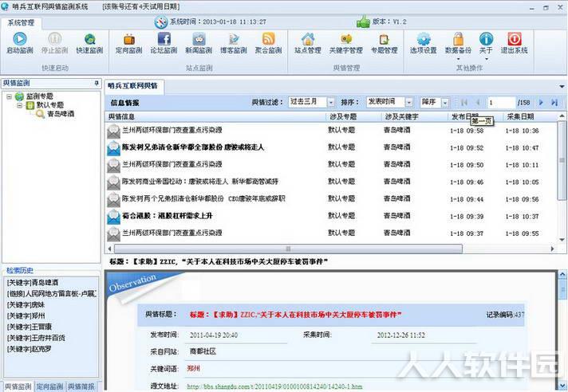Viewport: 568px width, 392px height.
Task: Click the horizontal scrollbar of news list
Action: [x=288, y=249]
